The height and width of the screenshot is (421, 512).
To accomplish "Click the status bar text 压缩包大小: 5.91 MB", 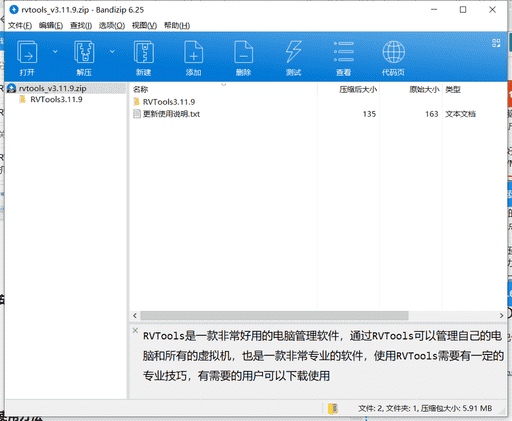I will (456, 408).
